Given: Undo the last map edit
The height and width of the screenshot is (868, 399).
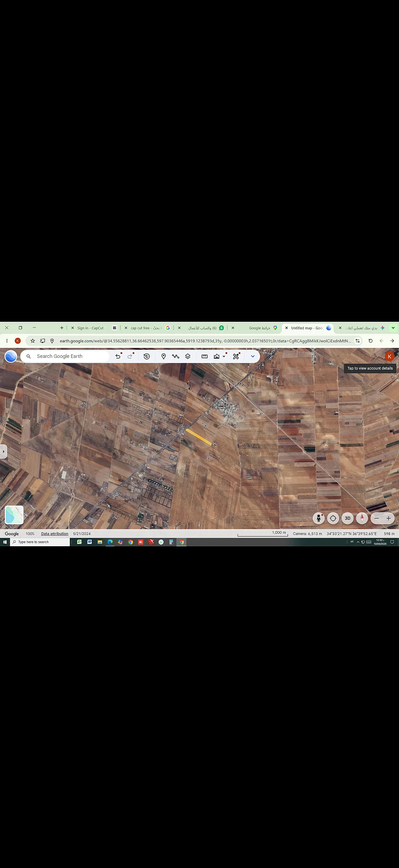Looking at the screenshot, I should click(x=118, y=356).
